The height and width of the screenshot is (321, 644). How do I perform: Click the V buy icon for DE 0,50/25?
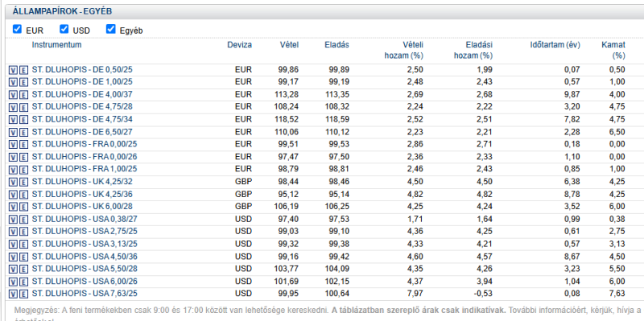(x=13, y=70)
